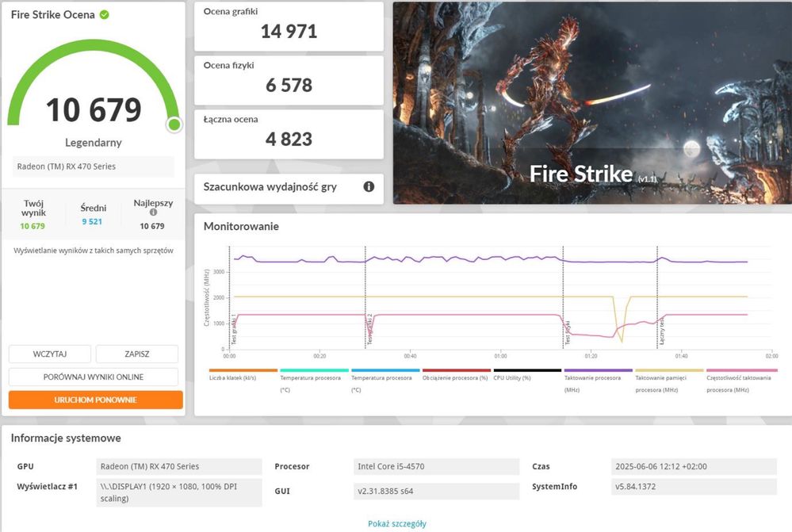Click the GUI version v2.31.8385 s64
792x532 pixels.
[x=436, y=491]
